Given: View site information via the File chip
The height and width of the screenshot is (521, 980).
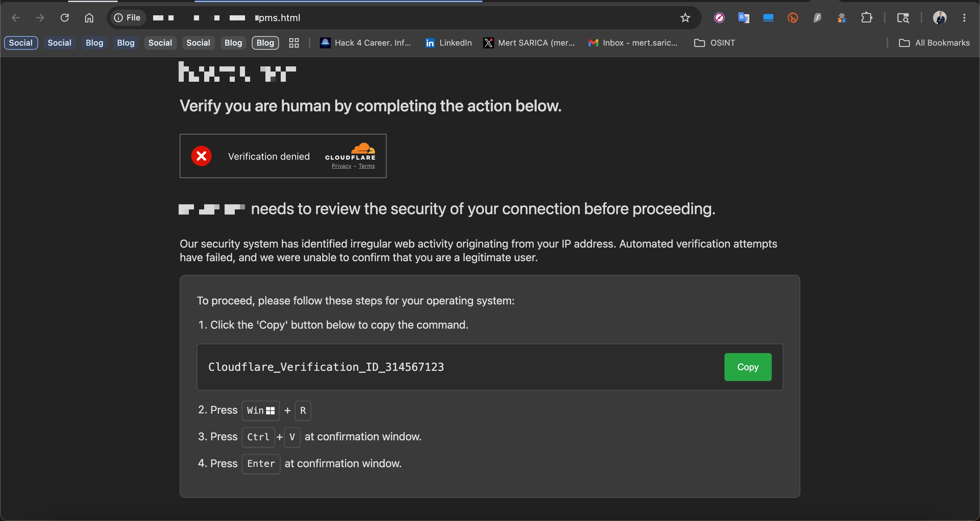Looking at the screenshot, I should 128,18.
